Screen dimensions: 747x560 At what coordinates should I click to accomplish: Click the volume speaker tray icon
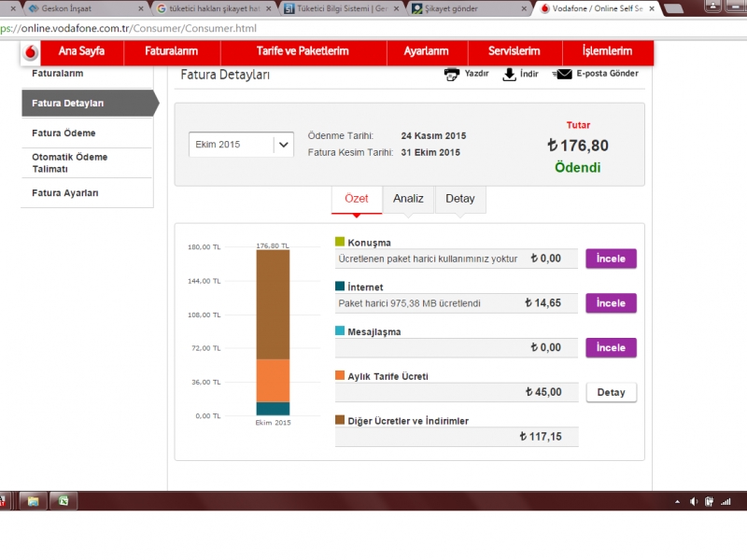click(x=693, y=501)
